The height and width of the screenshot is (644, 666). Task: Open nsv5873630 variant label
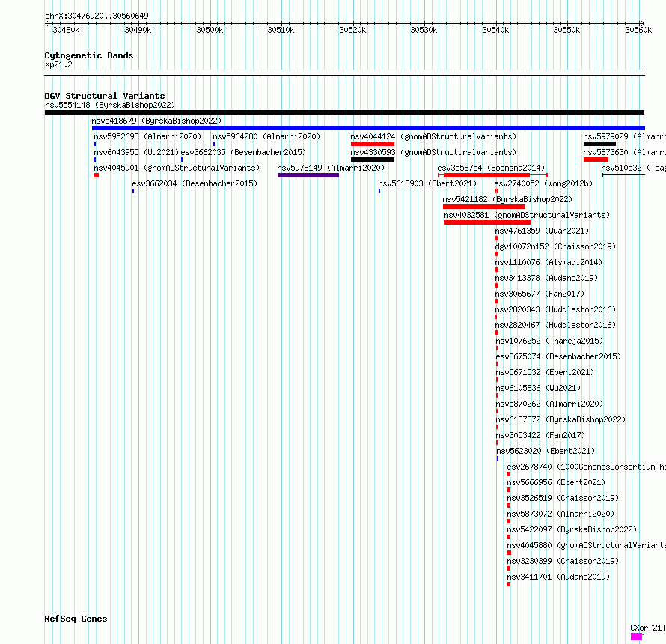click(624, 152)
